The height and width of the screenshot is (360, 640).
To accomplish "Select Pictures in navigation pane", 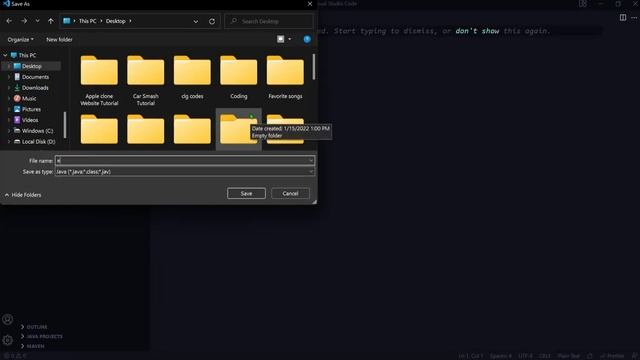I will (31, 109).
